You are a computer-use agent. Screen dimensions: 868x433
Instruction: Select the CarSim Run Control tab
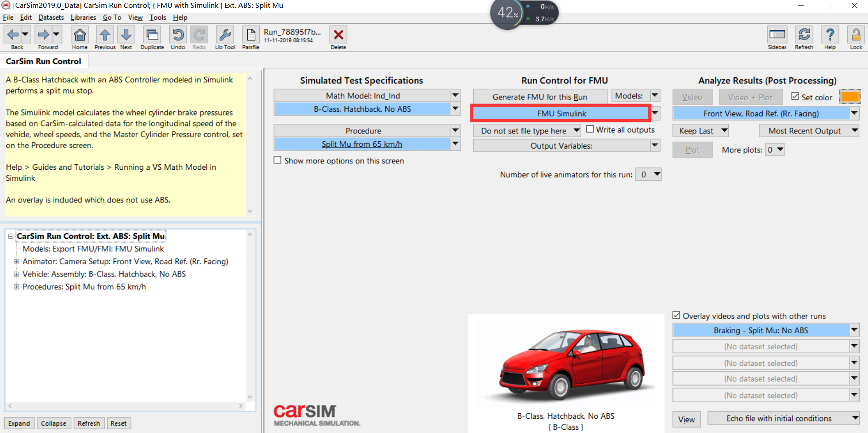coord(44,61)
